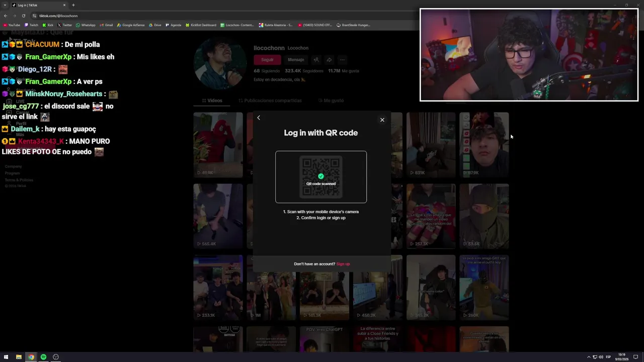Click the Chrome taskbar icon
The height and width of the screenshot is (362, 644).
pos(31,357)
